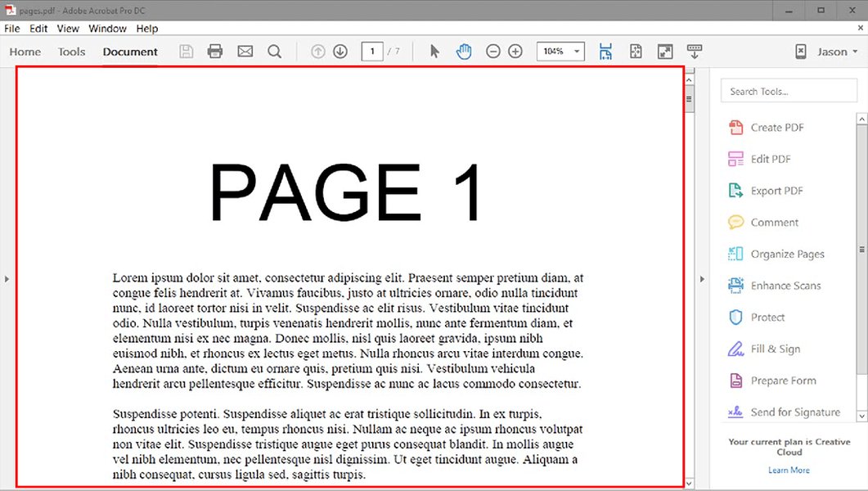The image size is (868, 491).
Task: Select the Document tab
Action: [130, 52]
